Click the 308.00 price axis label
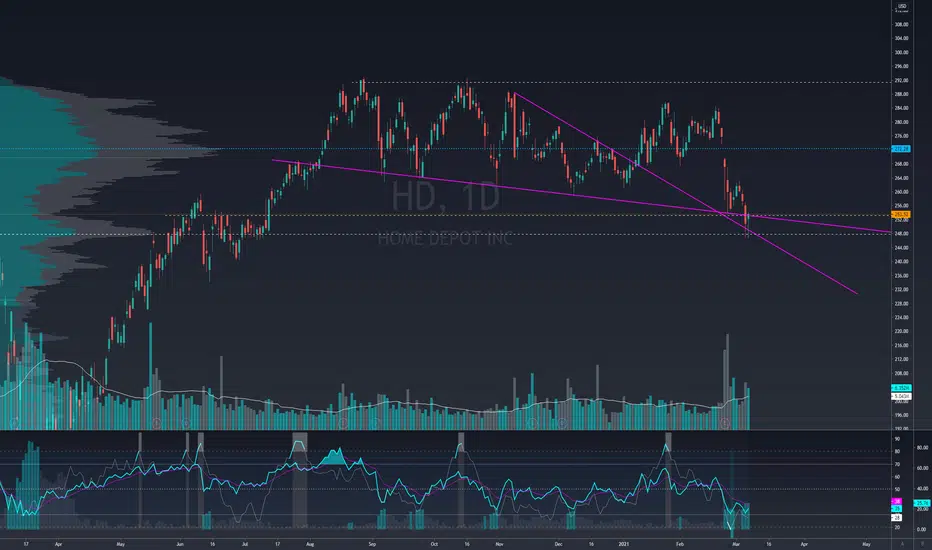 point(901,24)
